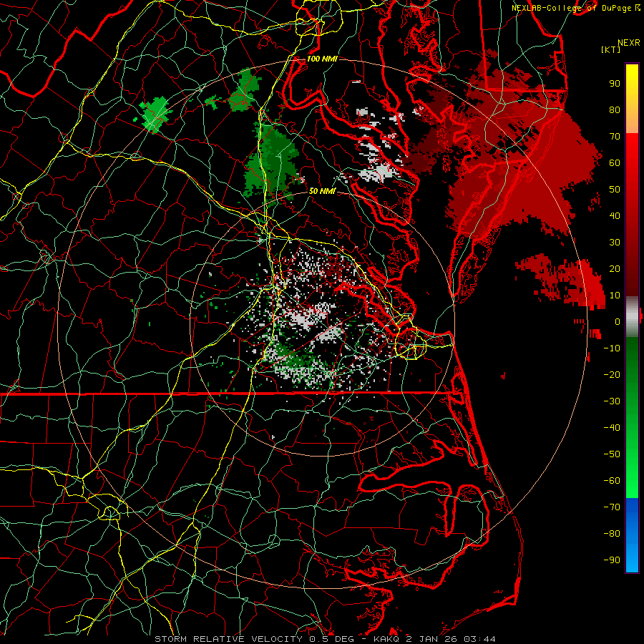Click the "-30" scale label
This screenshot has width=644, height=644.
pyautogui.click(x=612, y=401)
